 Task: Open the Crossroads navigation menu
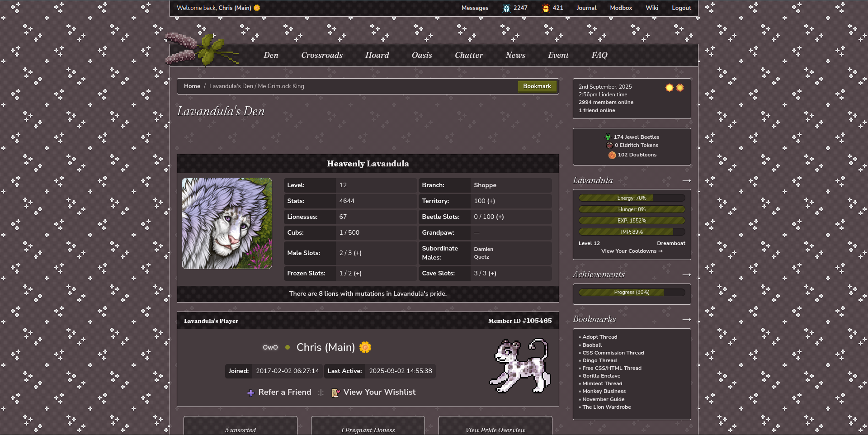[321, 55]
